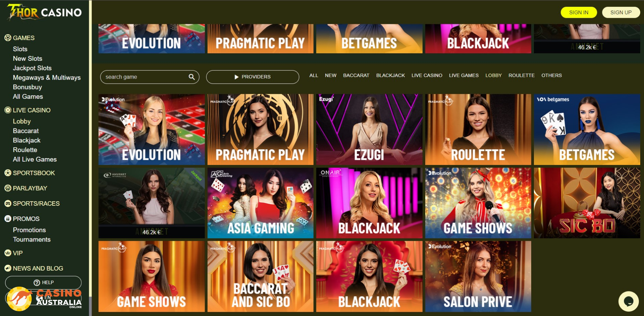644x316 pixels.
Task: Click the Sign In button
Action: point(579,12)
